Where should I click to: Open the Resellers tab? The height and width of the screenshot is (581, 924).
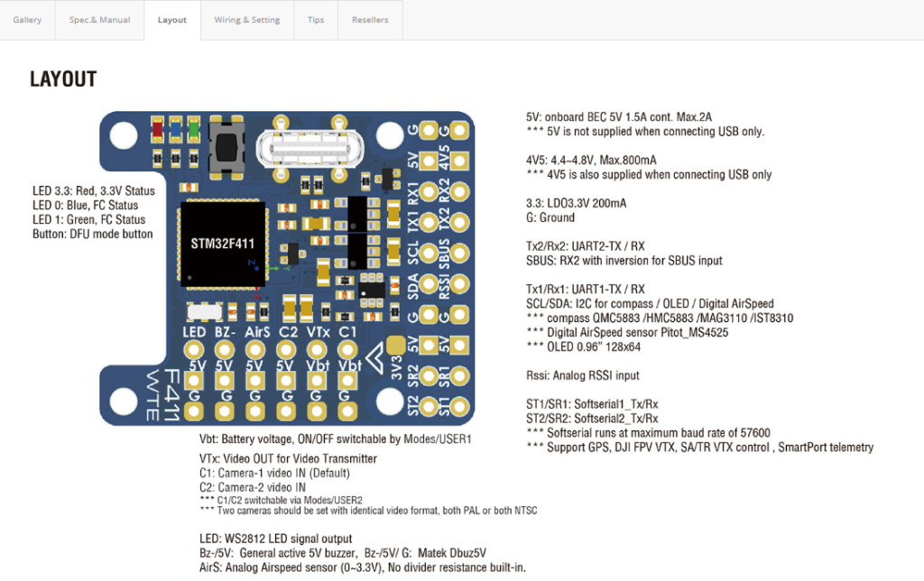(x=370, y=20)
